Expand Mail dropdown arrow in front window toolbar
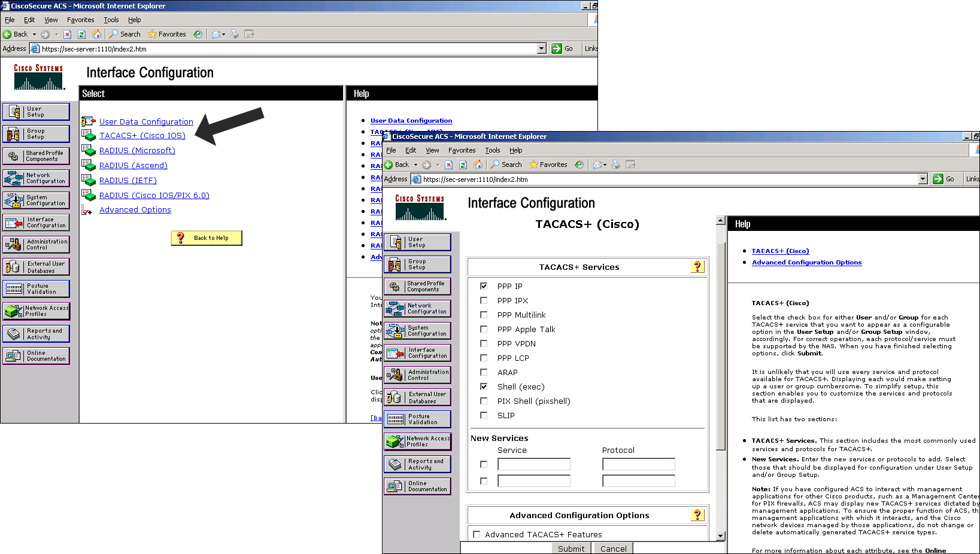 [x=605, y=165]
